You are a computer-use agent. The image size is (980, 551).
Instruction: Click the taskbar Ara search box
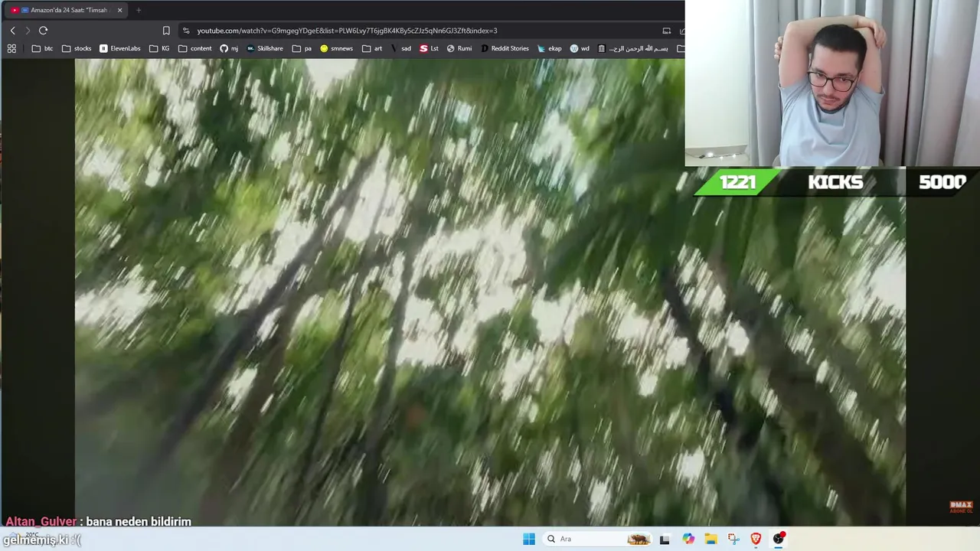[597, 539]
